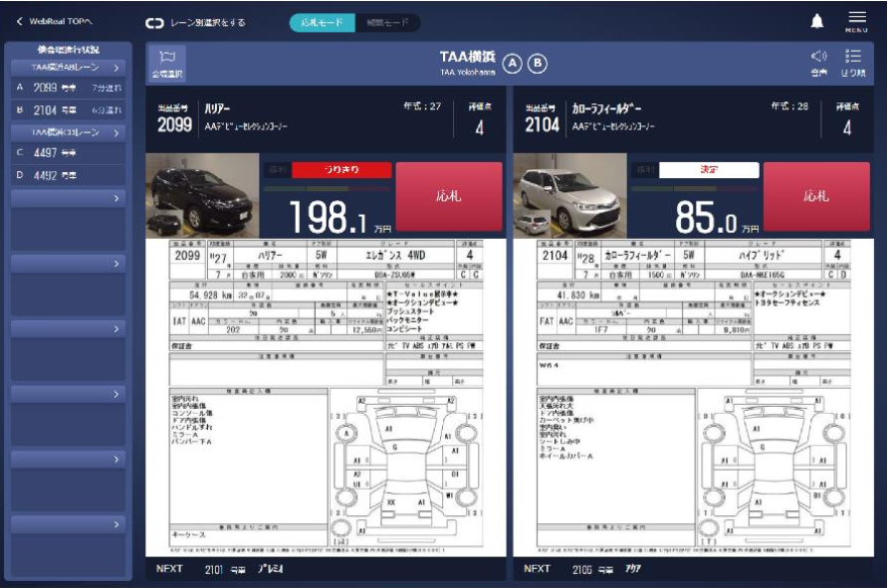Expand the first empty lane group chevron
Screen dimensions: 888x588
[116, 199]
